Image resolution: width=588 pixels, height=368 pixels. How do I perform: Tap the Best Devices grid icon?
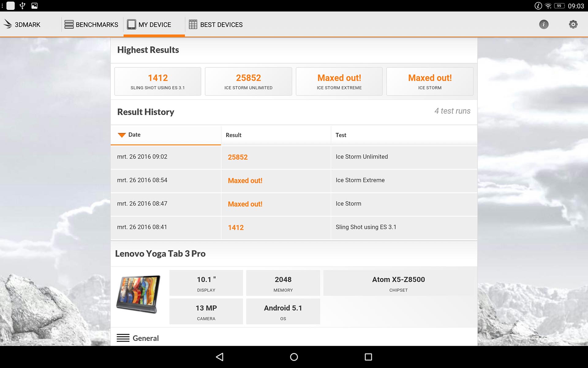coord(193,25)
